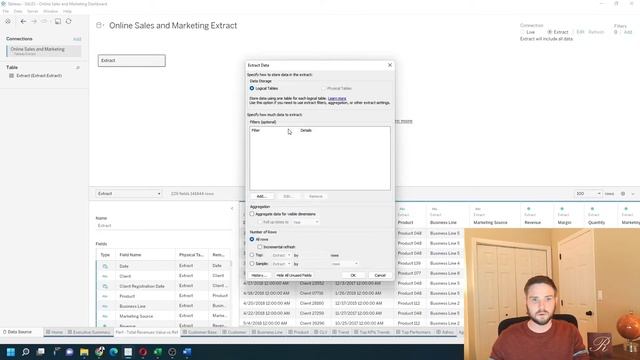Select the Sample rows radio button
The image size is (640, 360).
[252, 264]
